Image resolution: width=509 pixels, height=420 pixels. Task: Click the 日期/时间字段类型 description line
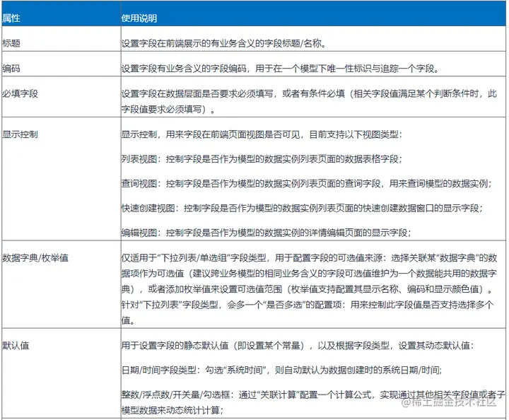click(x=281, y=370)
